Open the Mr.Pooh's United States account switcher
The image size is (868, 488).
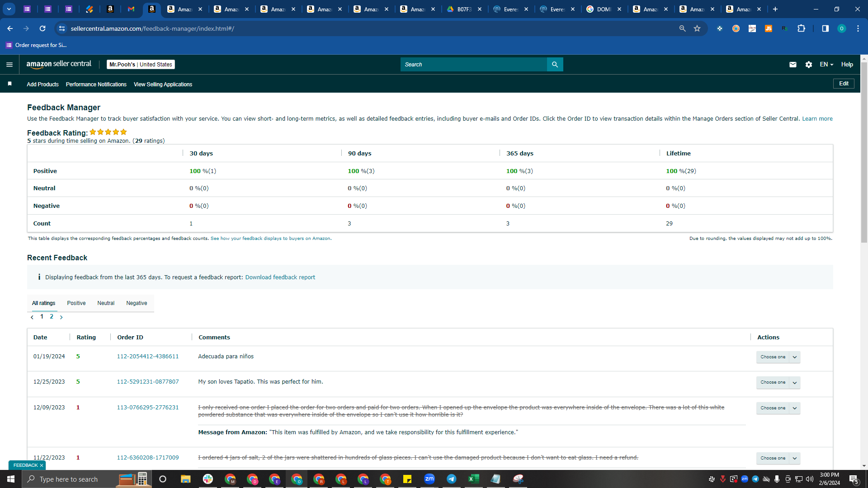pos(141,65)
